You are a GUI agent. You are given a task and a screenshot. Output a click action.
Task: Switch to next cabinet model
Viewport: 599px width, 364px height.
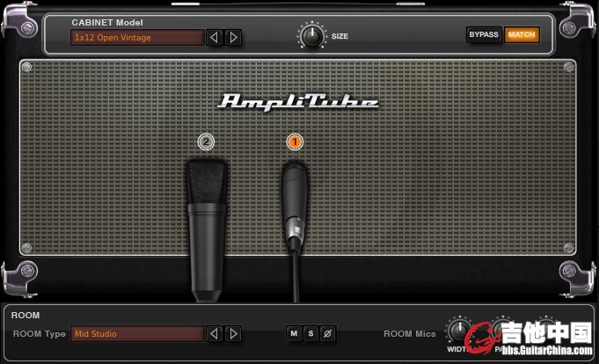click(233, 38)
